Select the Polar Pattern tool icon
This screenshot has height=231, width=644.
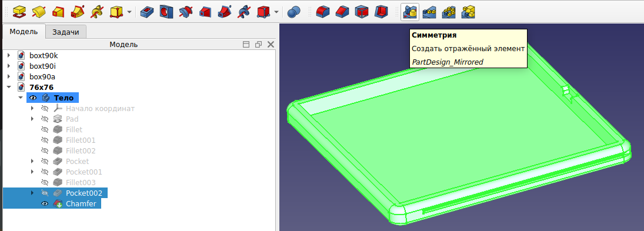[x=449, y=12]
